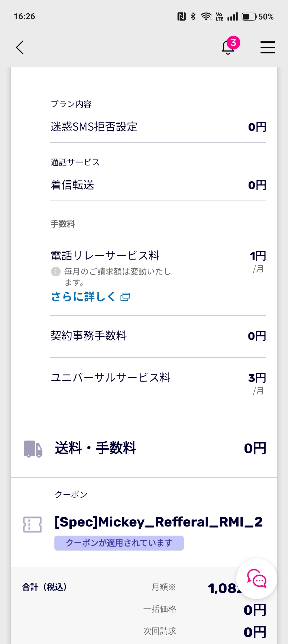The height and width of the screenshot is (644, 288).
Task: Tap the 着信転送 item
Action: tap(72, 185)
